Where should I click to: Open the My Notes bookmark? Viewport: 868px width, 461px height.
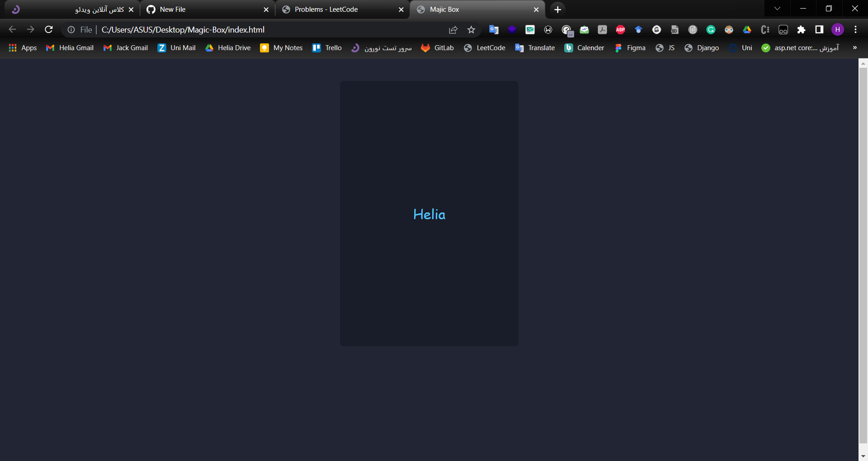click(281, 48)
